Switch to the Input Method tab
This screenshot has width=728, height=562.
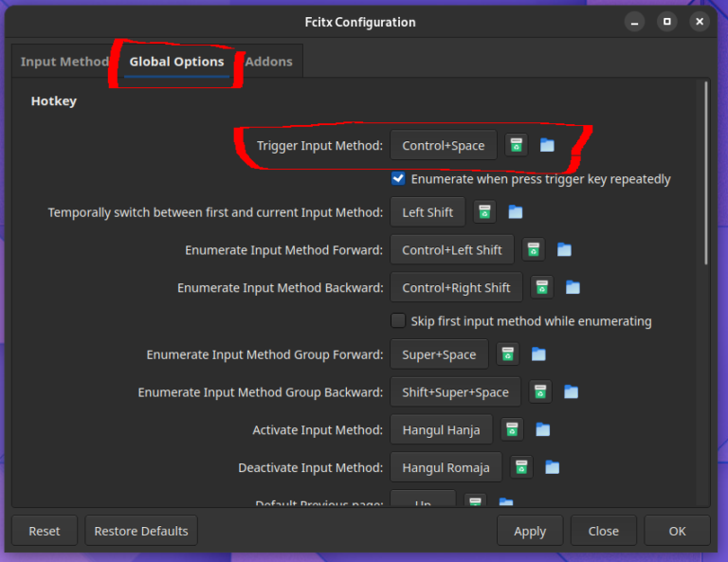(64, 62)
